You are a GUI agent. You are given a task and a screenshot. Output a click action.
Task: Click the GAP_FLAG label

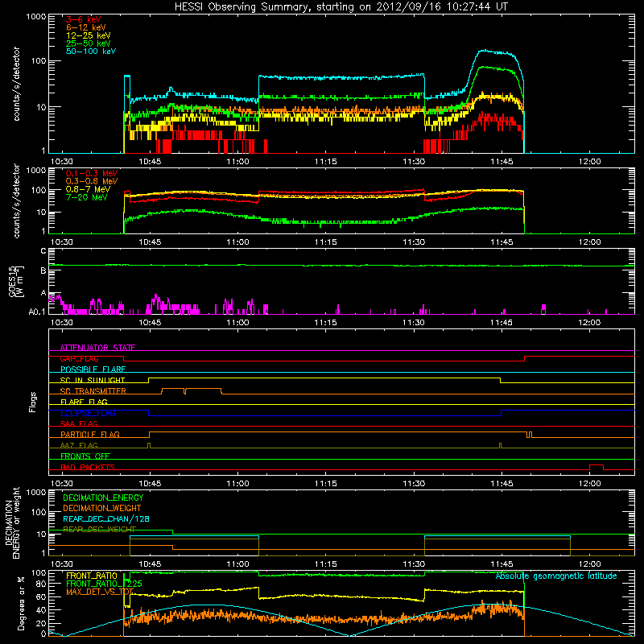pos(79,358)
